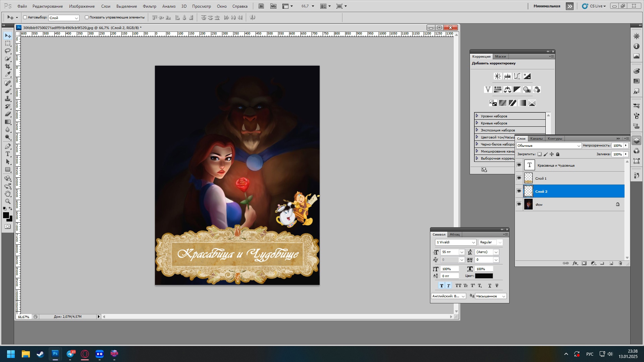644x362 pixels.
Task: Toggle faux italic text style button
Action: [448, 286]
